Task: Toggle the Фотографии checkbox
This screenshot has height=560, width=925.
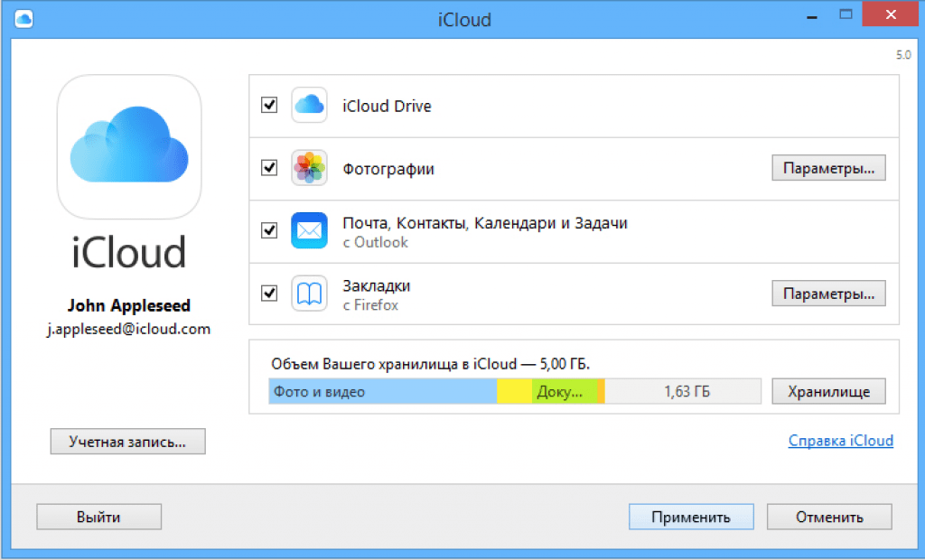Action: click(x=269, y=168)
